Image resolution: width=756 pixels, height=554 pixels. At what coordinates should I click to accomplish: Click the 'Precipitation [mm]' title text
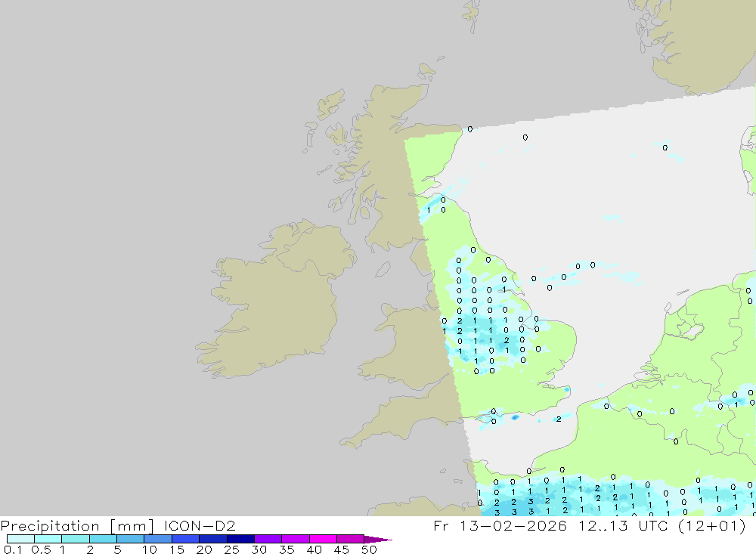77,525
